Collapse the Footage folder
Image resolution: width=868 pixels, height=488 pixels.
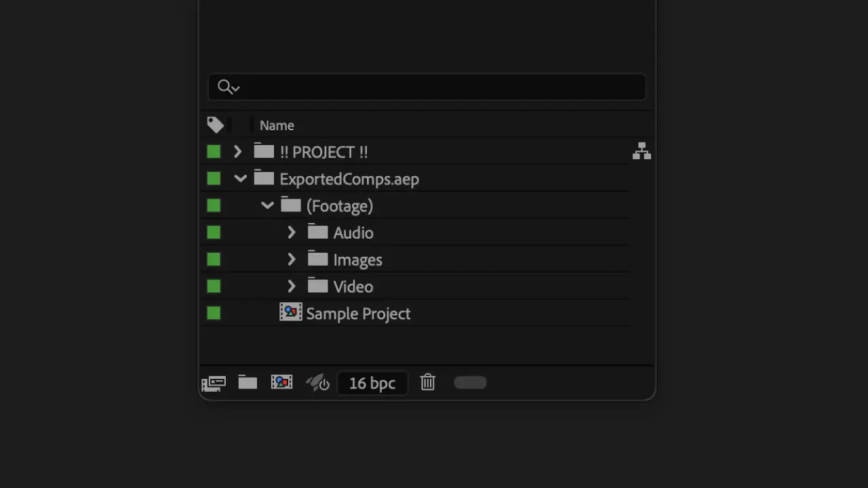tap(267, 205)
